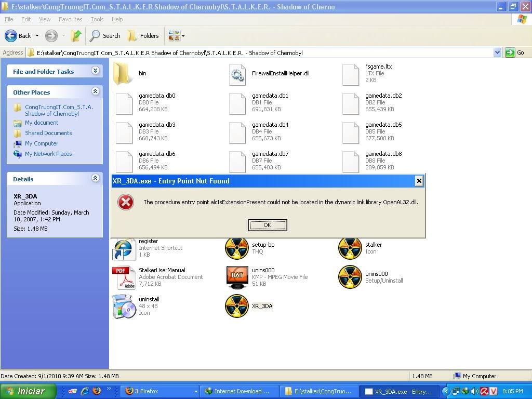532x399 pixels.
Task: Open My document link
Action: (x=42, y=123)
